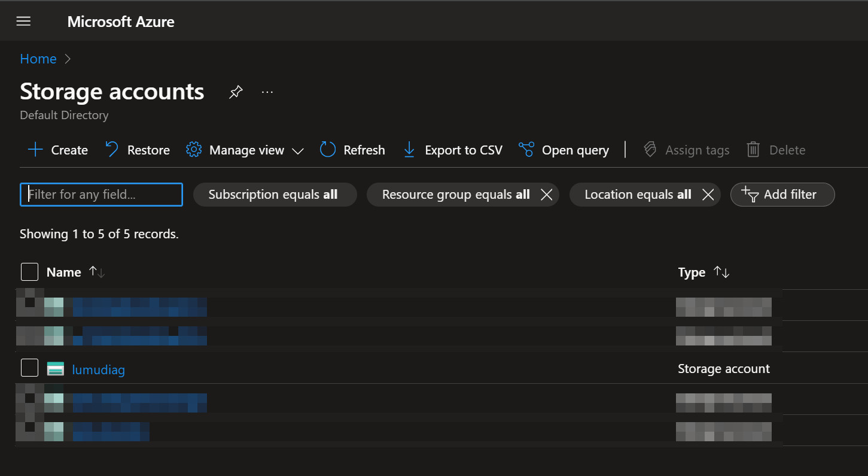The height and width of the screenshot is (476, 868).
Task: Pin Storage accounts to dashboard
Action: click(x=236, y=92)
